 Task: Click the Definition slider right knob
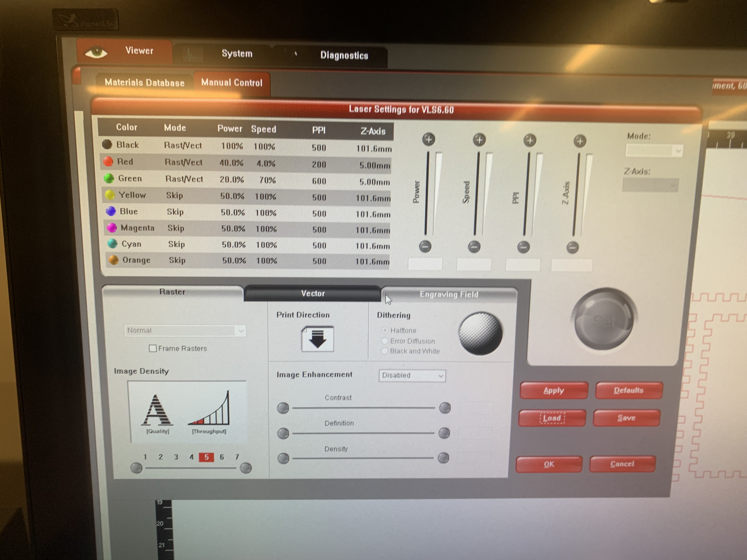pos(444,433)
